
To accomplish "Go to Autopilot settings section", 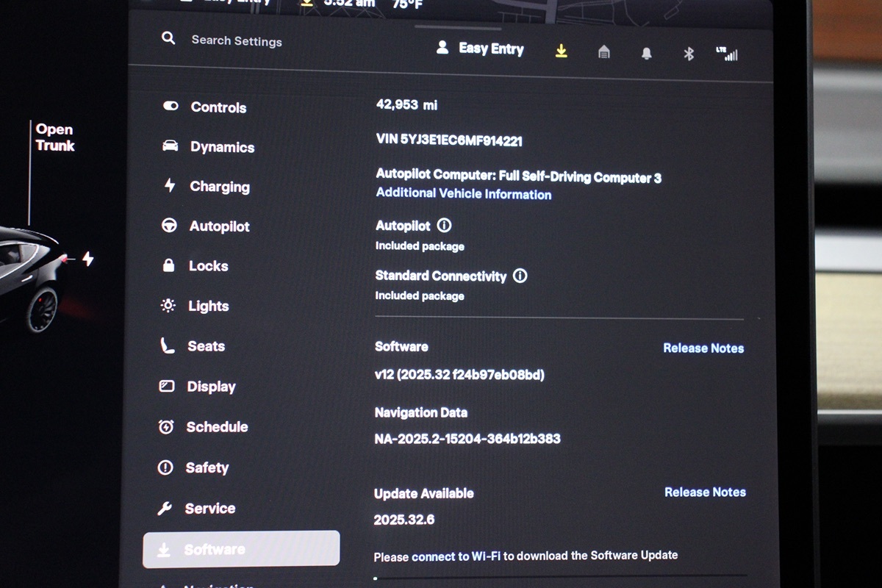I will (x=206, y=226).
